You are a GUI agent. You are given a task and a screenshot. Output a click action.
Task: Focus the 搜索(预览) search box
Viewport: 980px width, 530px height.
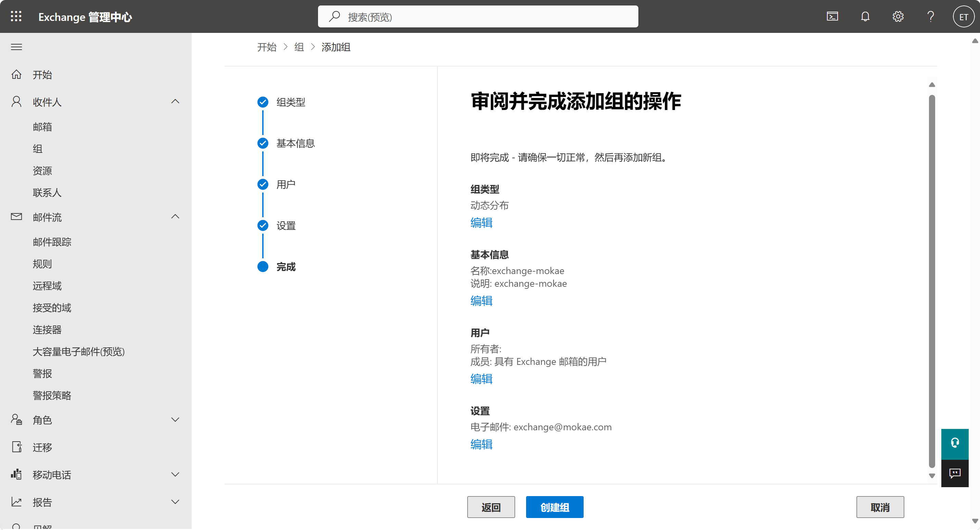(478, 16)
